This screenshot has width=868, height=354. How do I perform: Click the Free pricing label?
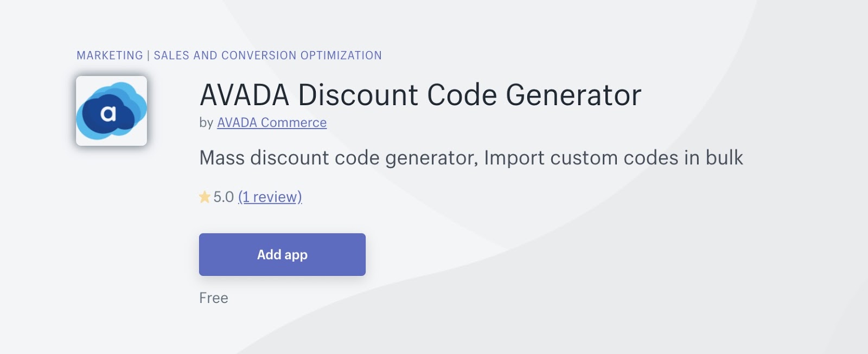(x=214, y=298)
